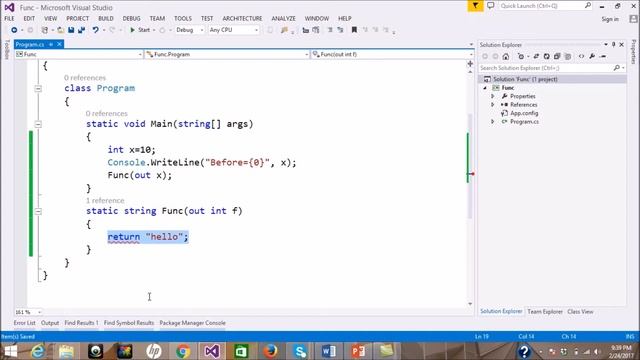Open the DEBUG menu
The width and height of the screenshot is (640, 360).
131,18
